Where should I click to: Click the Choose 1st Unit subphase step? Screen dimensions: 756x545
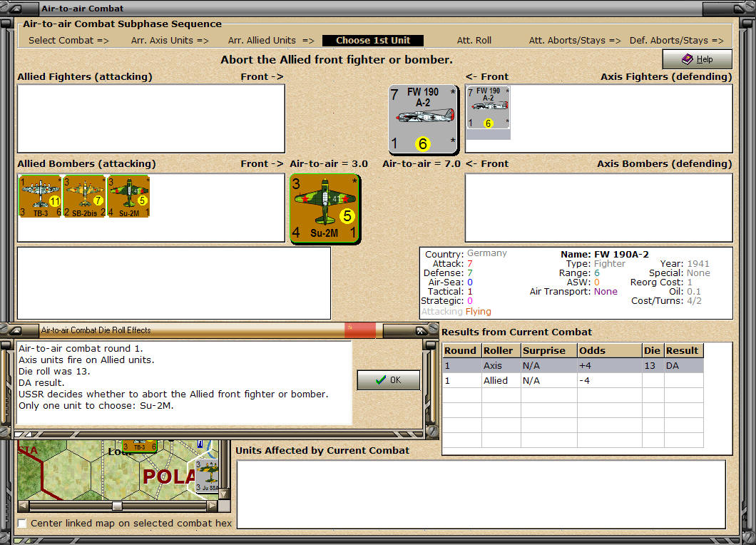point(373,41)
